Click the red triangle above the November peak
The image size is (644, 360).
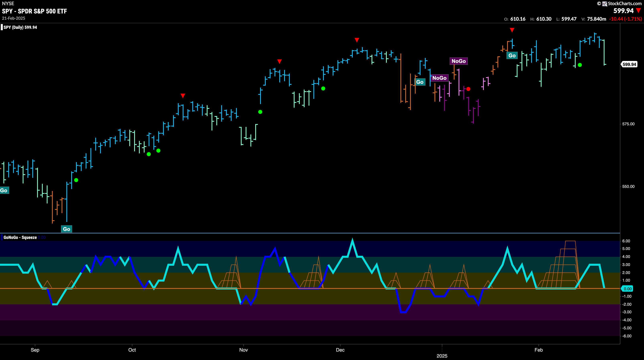click(279, 62)
